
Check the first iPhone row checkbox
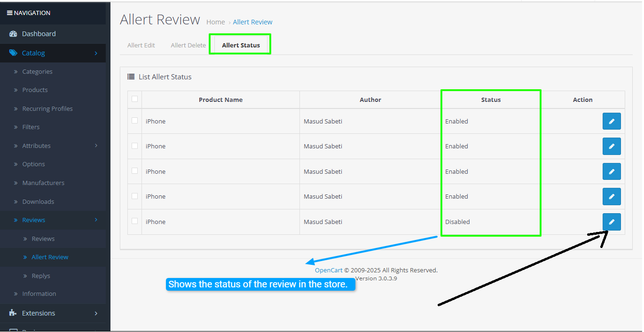click(135, 121)
